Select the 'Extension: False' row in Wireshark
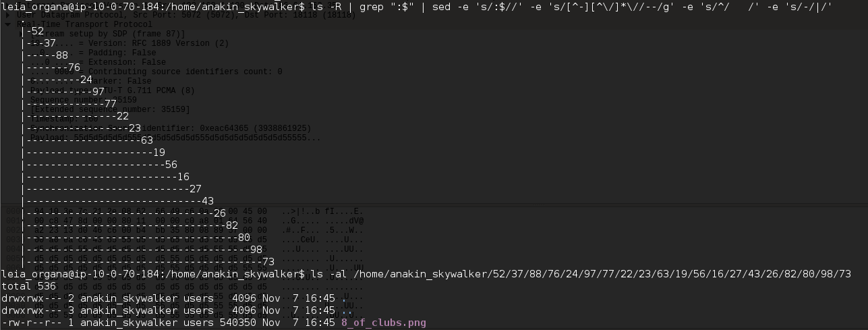 [x=98, y=62]
